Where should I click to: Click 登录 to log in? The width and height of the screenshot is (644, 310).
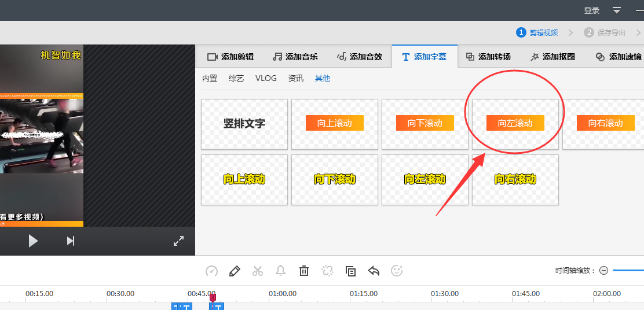pos(592,10)
